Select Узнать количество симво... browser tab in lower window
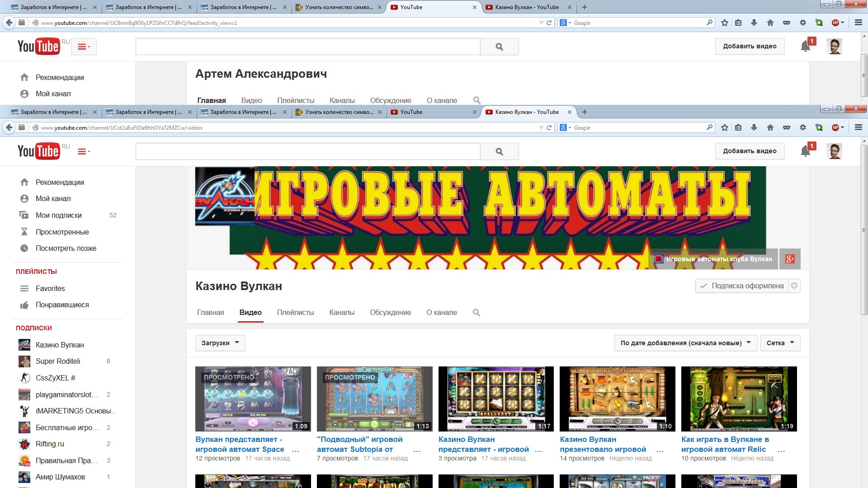Viewport: 868px width, 488px height. pos(339,112)
